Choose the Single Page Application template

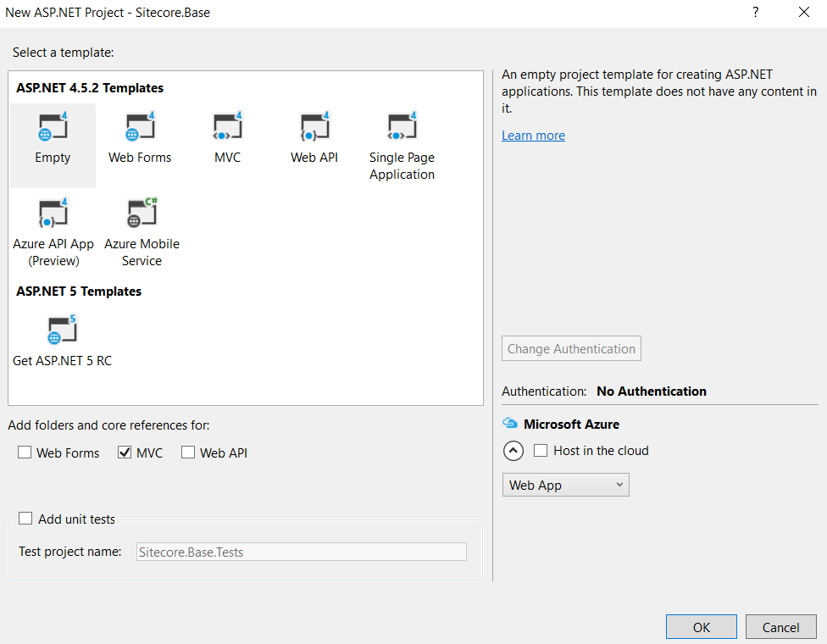pyautogui.click(x=402, y=128)
